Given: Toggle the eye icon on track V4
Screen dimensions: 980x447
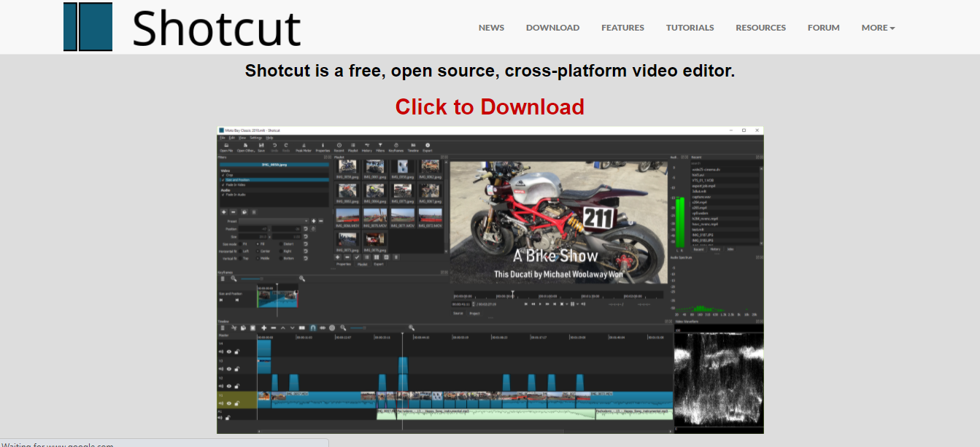Looking at the screenshot, I should point(229,351).
